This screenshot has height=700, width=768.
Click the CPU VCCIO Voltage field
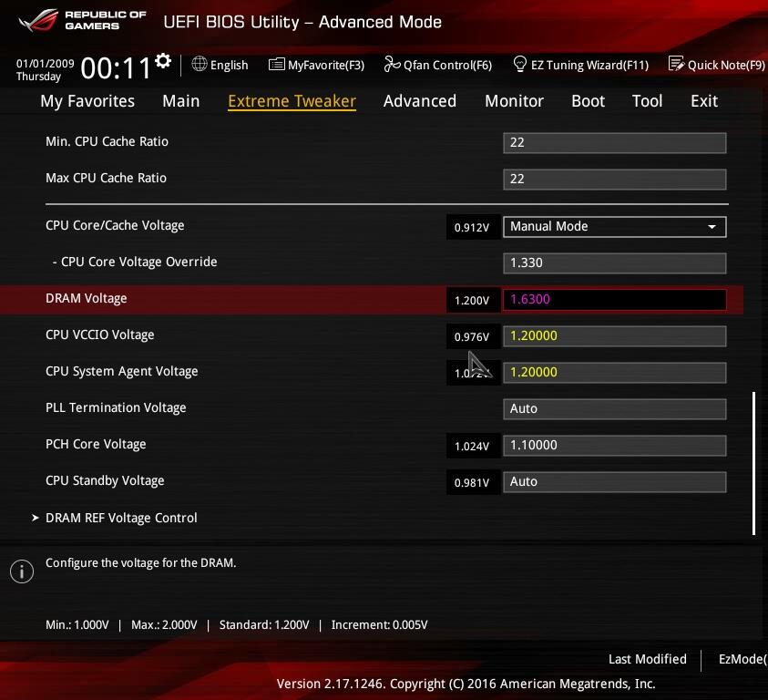point(615,335)
